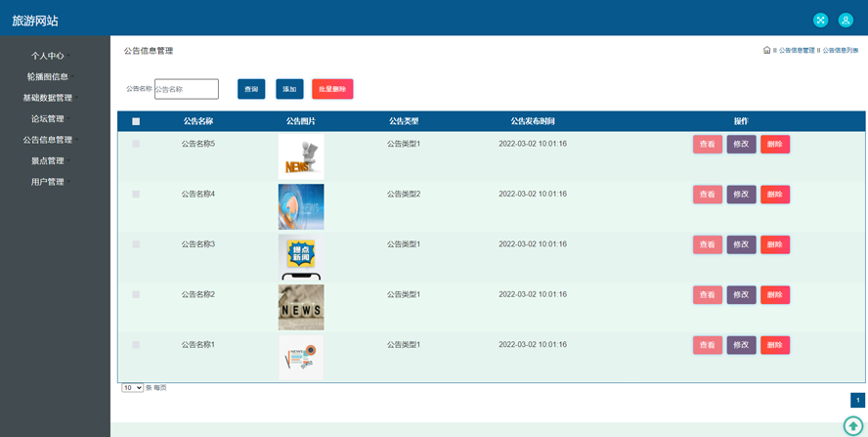Open the 景点管理 sidebar menu item
The width and height of the screenshot is (868, 437).
tap(48, 160)
